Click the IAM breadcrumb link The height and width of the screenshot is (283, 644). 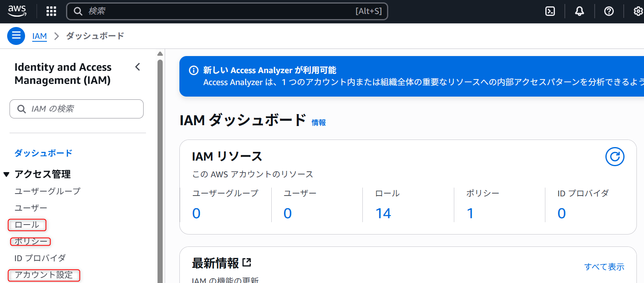coord(39,36)
